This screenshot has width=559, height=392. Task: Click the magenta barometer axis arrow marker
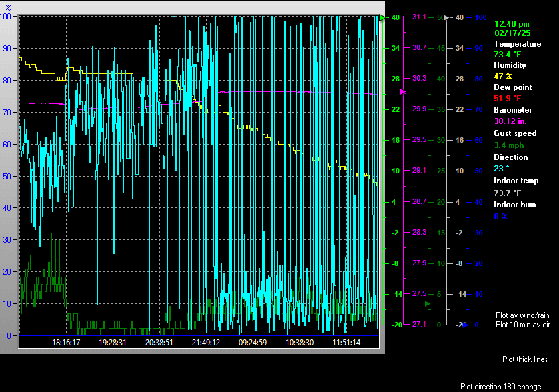point(402,91)
